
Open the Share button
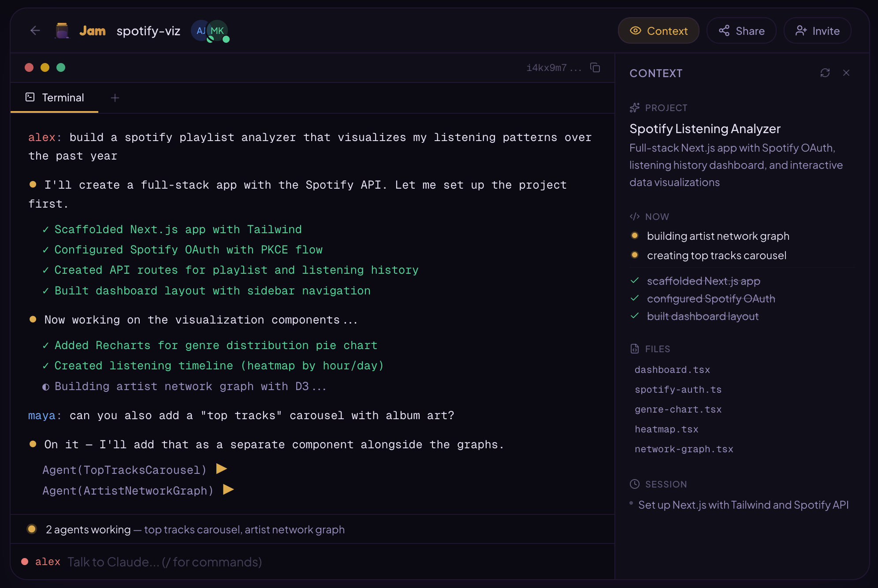tap(741, 31)
